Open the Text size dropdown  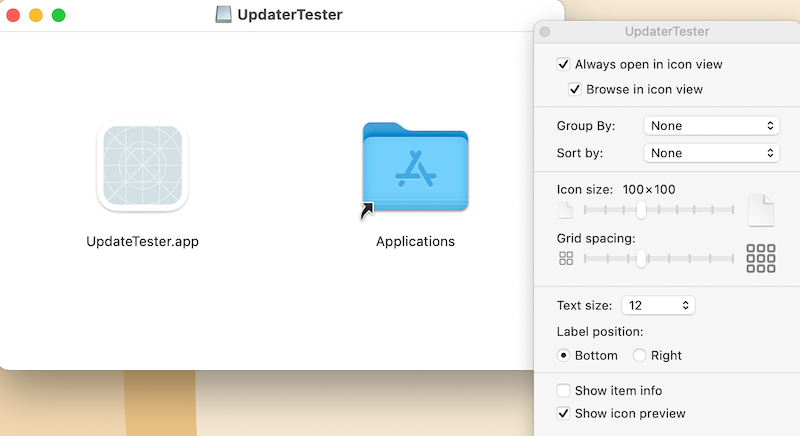tap(658, 305)
